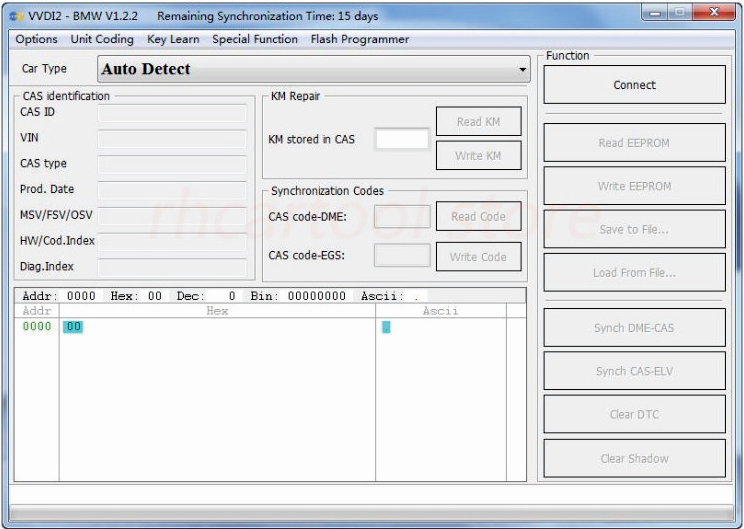This screenshot has height=529, width=744.
Task: Expand the Car Type Auto Detect dropdown
Action: point(314,69)
